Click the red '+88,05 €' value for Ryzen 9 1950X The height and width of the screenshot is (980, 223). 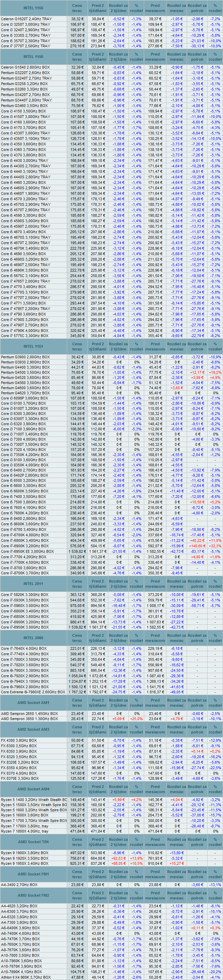click(x=119, y=864)
